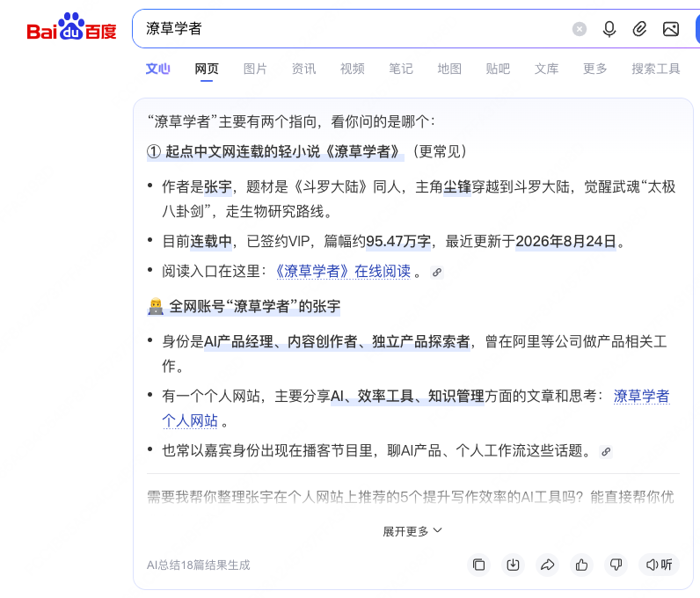Attach a file with the paperclip icon

[639, 29]
